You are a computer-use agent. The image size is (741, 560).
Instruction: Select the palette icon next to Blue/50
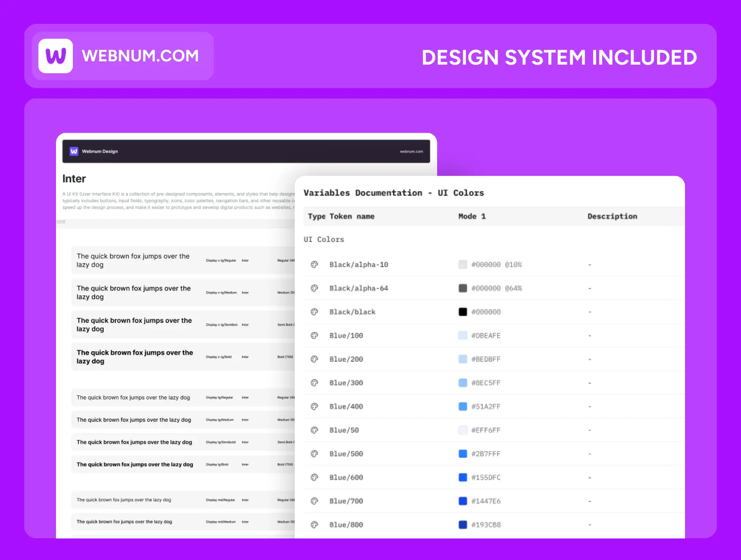[315, 430]
